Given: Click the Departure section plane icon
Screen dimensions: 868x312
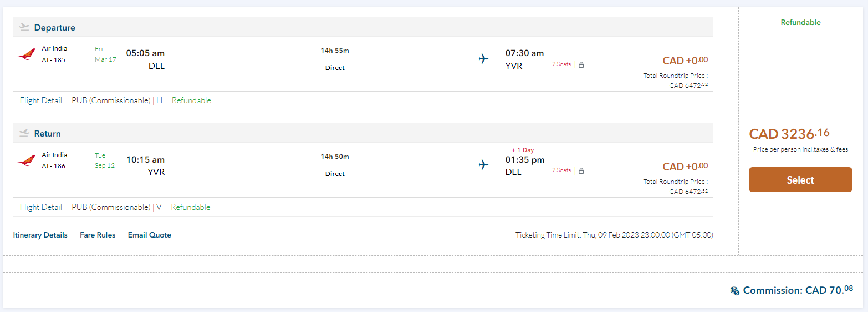Looking at the screenshot, I should coord(24,27).
